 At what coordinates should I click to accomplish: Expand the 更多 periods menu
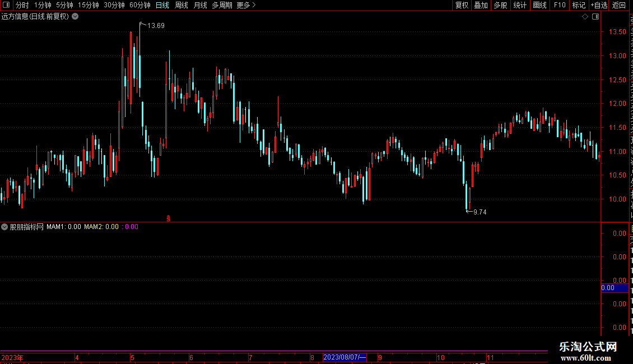pyautogui.click(x=246, y=5)
